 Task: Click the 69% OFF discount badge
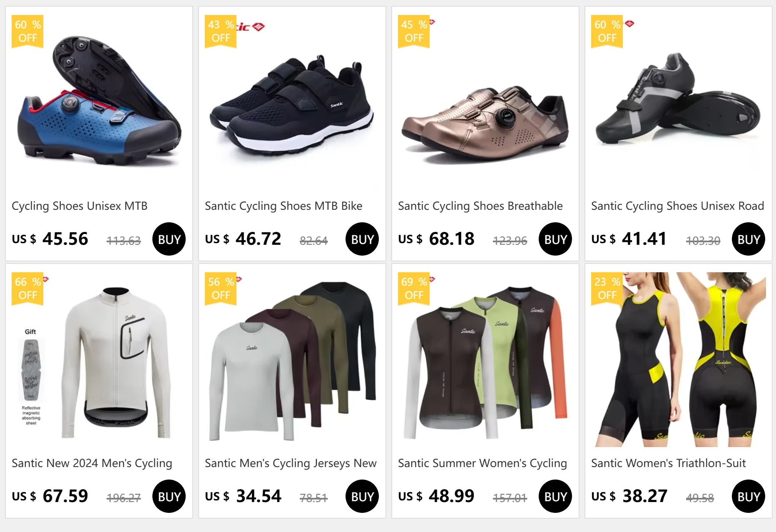tap(414, 288)
